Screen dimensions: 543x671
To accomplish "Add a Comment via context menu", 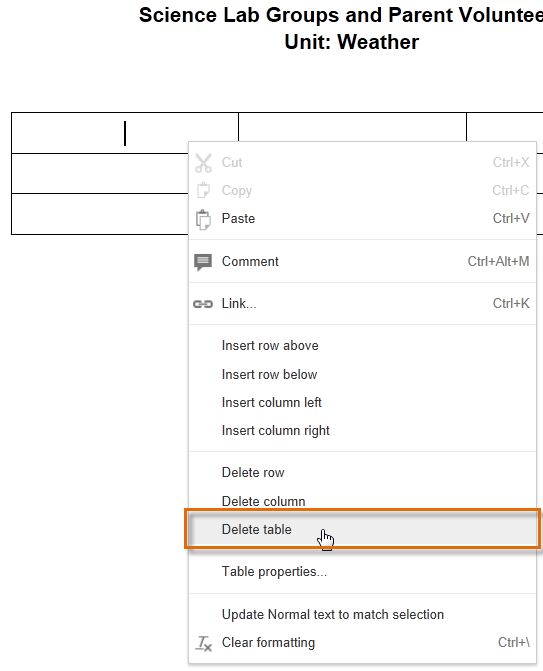I will (362, 261).
